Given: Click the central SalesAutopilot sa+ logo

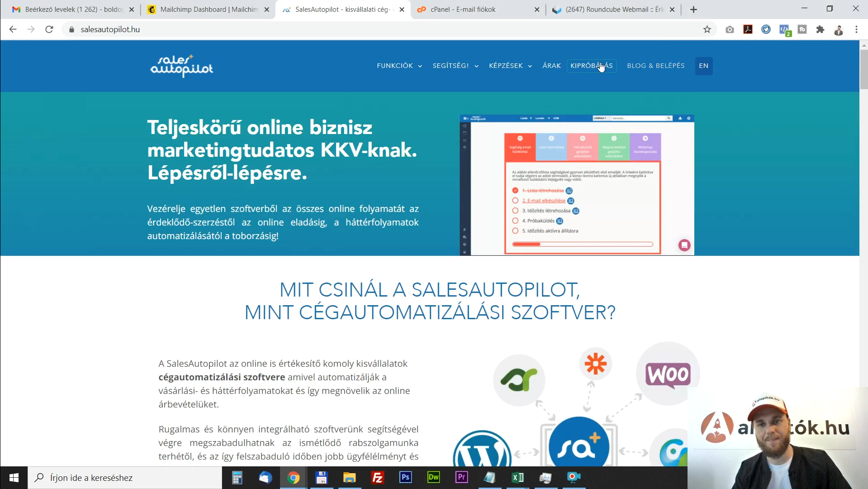Looking at the screenshot, I should tap(579, 442).
